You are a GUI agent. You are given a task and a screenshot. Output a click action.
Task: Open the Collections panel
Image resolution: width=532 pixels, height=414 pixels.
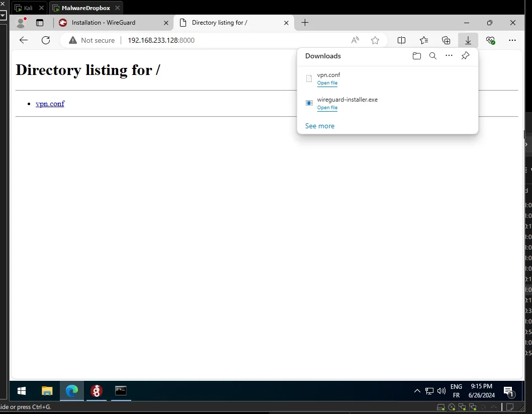446,40
